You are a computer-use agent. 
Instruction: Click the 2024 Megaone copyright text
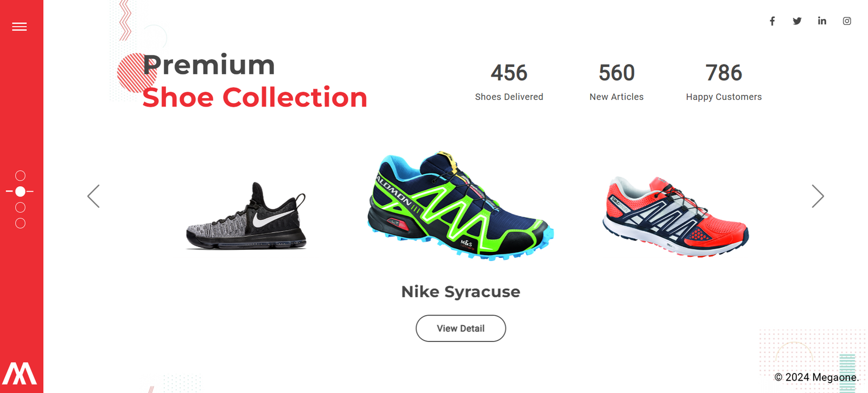816,377
